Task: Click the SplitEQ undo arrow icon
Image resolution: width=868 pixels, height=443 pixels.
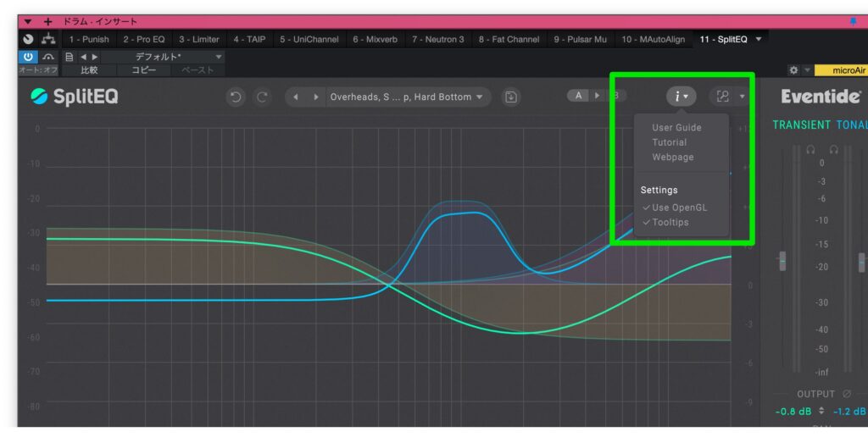Action: 236,97
